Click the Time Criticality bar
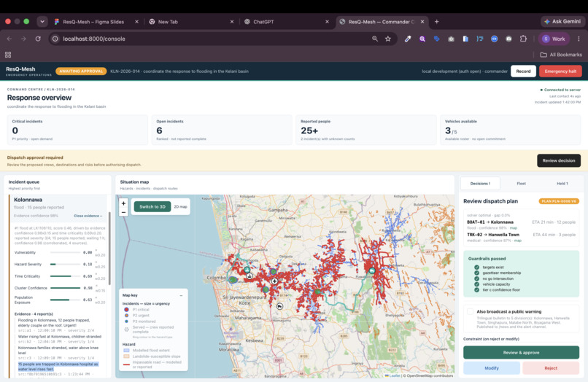This screenshot has height=382, width=588. click(x=65, y=276)
